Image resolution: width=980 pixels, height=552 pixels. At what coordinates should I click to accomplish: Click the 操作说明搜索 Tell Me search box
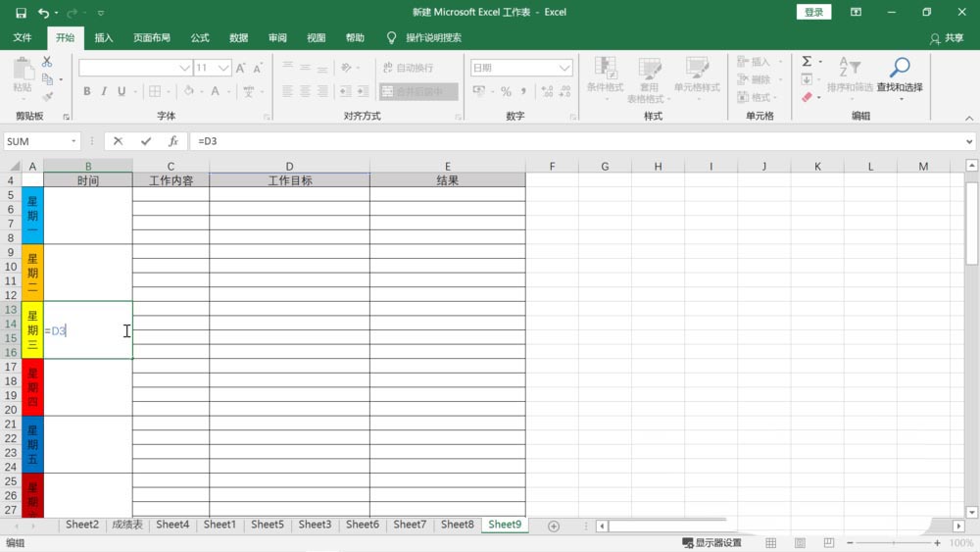[x=433, y=37]
